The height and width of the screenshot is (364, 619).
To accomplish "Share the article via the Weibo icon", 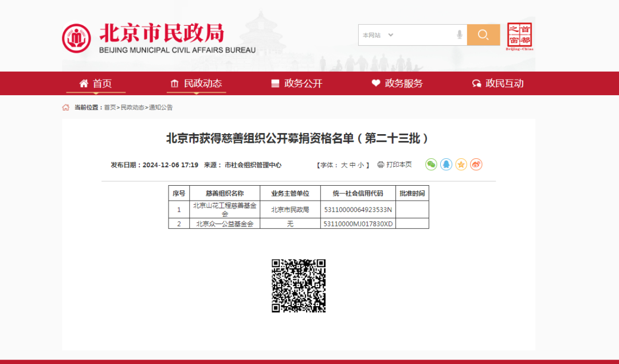I will click(x=476, y=165).
